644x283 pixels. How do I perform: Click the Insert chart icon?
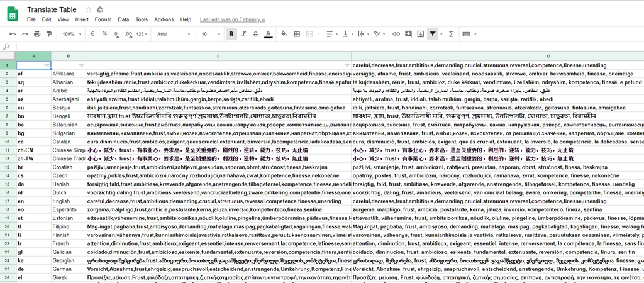(420, 34)
